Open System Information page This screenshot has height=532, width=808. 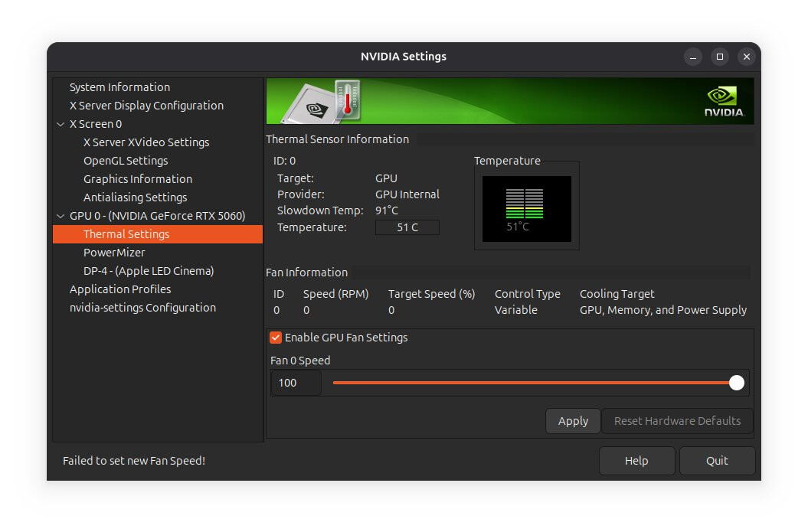119,87
